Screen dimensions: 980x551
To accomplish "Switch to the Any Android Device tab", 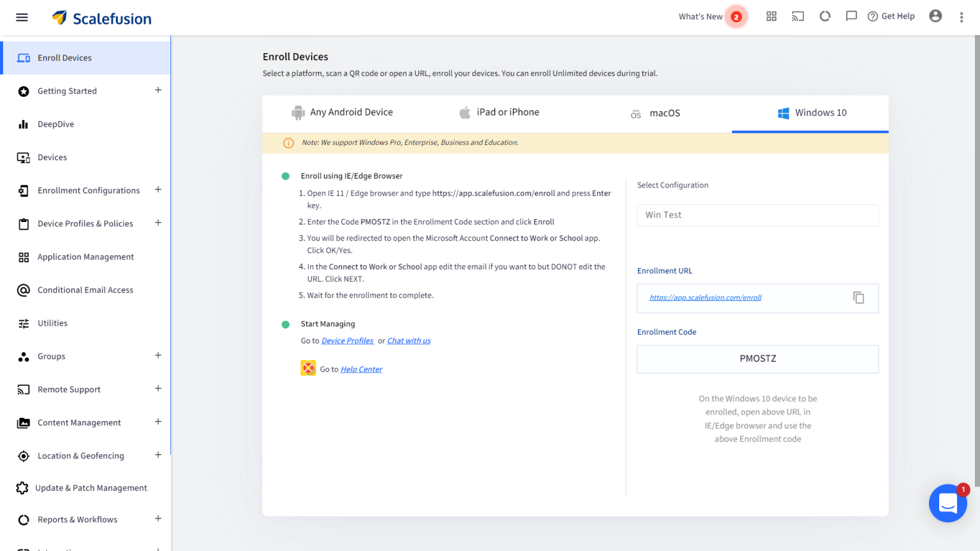I will click(x=342, y=113).
